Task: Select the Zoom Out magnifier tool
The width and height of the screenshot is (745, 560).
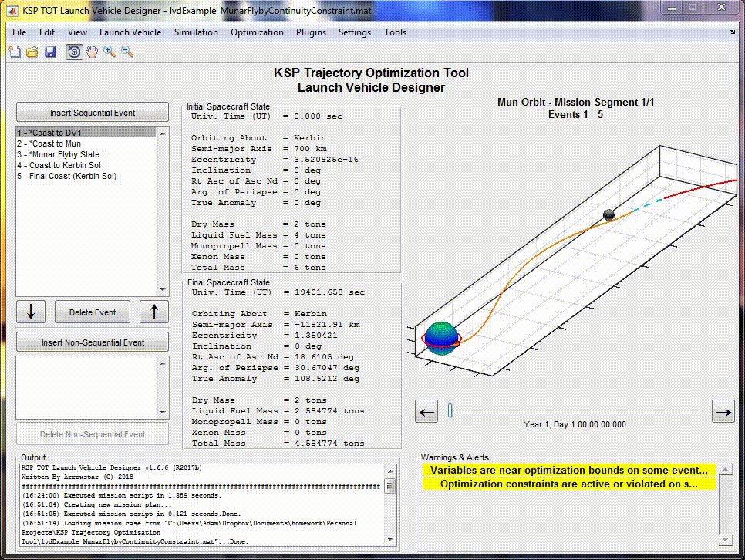Action: click(126, 52)
